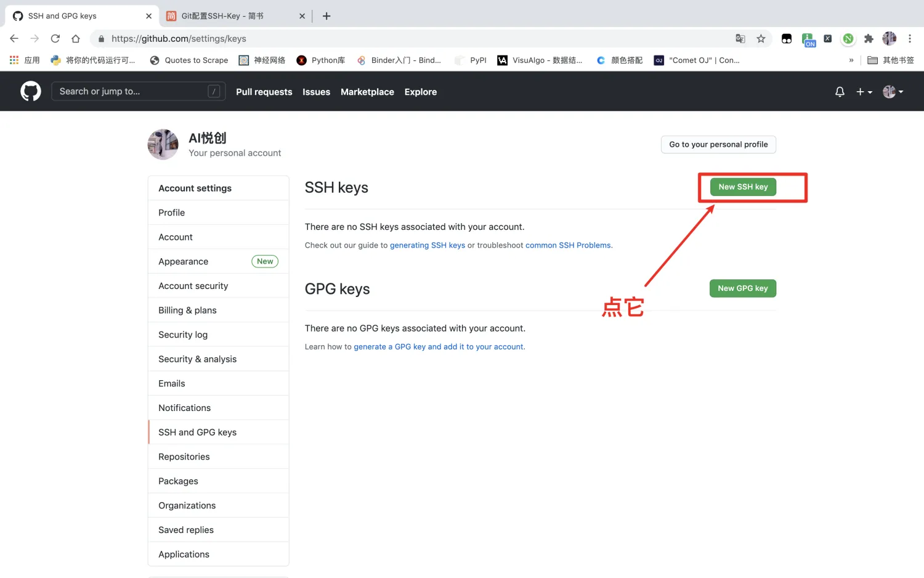Go to your personal profile
This screenshot has width=924, height=578.
tap(718, 145)
